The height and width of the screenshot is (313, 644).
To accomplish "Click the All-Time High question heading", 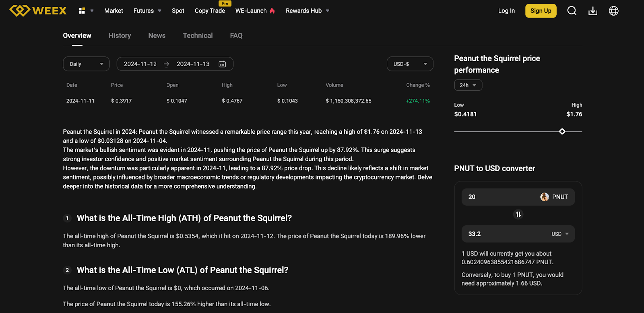I will (184, 218).
